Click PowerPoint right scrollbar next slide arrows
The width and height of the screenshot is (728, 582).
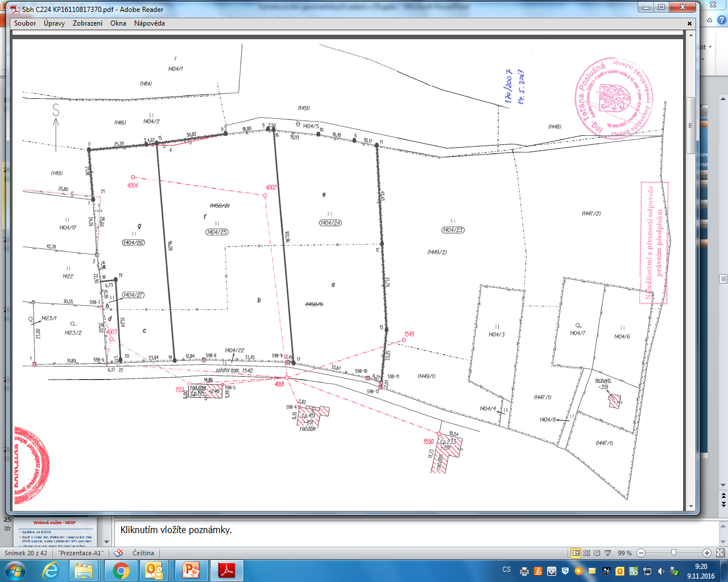tap(723, 504)
